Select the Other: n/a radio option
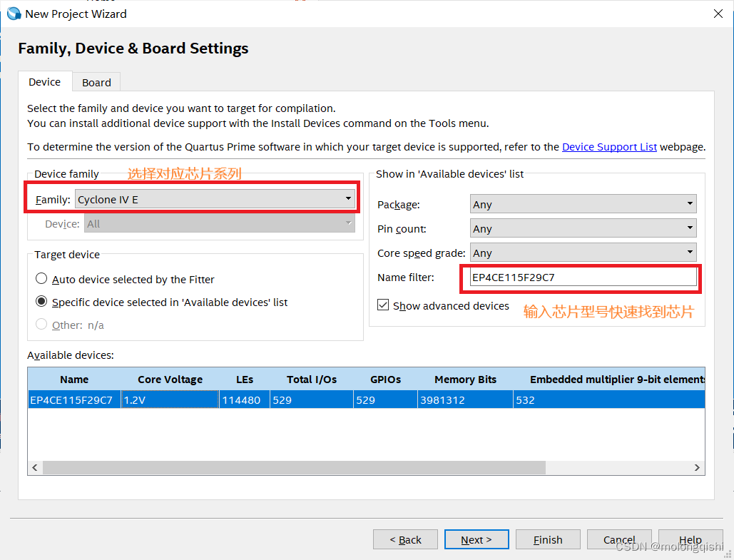 41,324
